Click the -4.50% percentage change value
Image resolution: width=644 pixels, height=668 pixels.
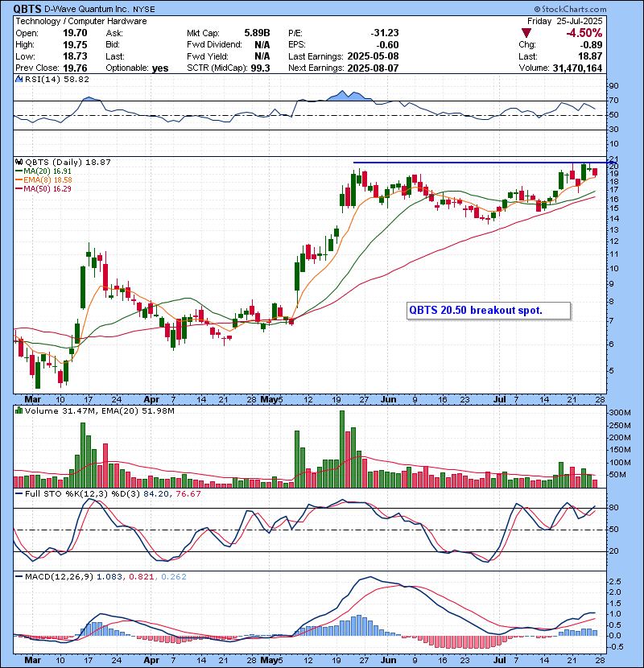point(584,33)
